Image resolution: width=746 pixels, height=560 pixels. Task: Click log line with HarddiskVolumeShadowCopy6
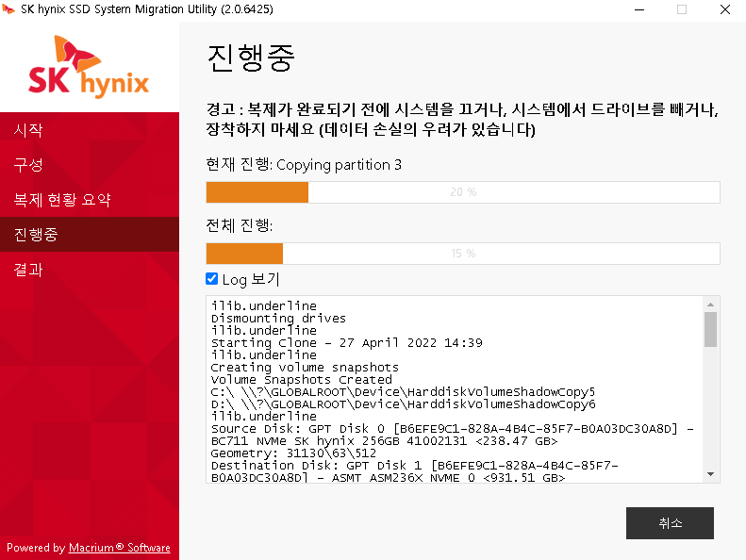(403, 404)
